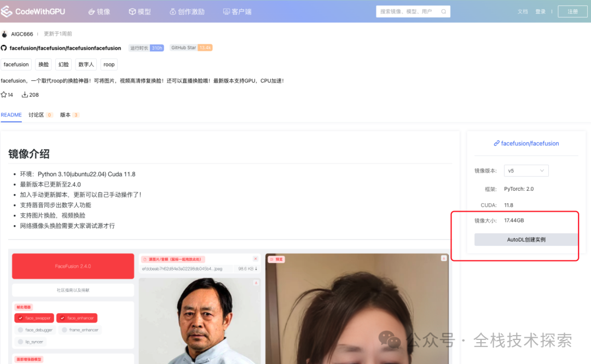The image size is (591, 364).
Task: Click the AIGC666 user avatar
Action: click(x=4, y=34)
